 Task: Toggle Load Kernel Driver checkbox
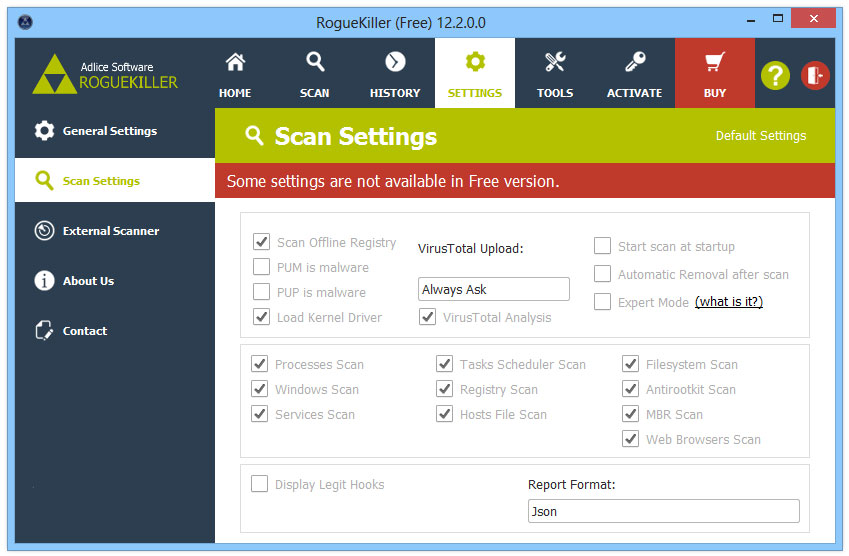click(x=262, y=316)
